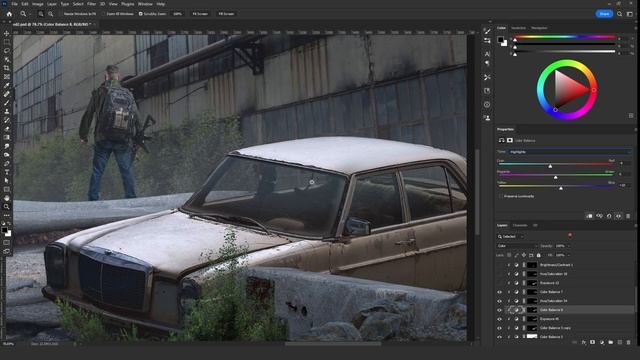This screenshot has width=640, height=360.
Task: Open the Layers panel options menu
Action: (x=635, y=225)
